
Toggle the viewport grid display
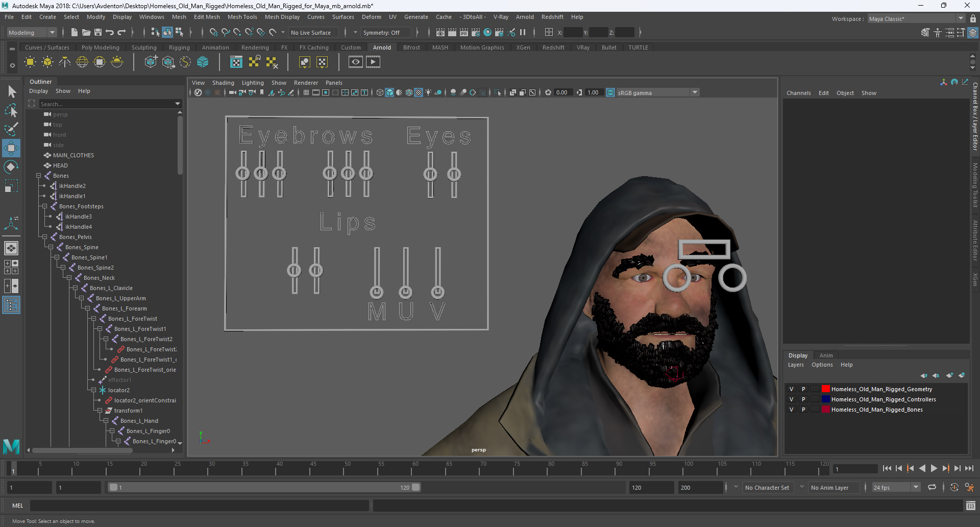[306, 92]
